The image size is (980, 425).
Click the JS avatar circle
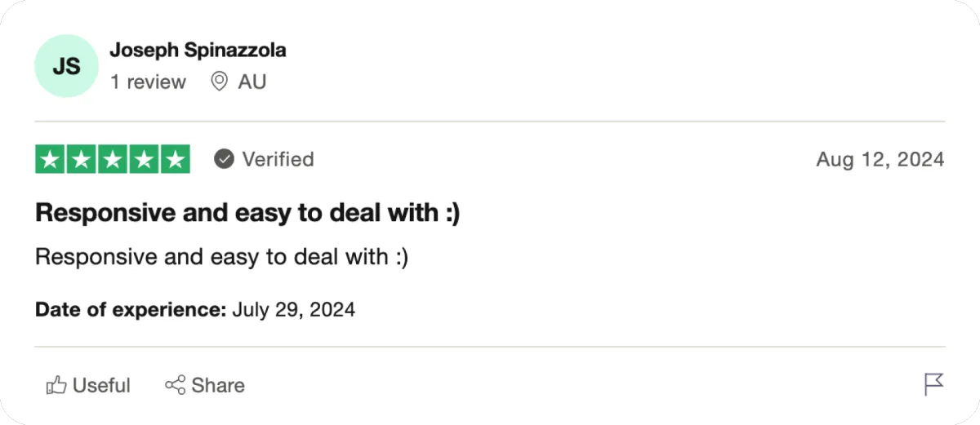tap(66, 66)
